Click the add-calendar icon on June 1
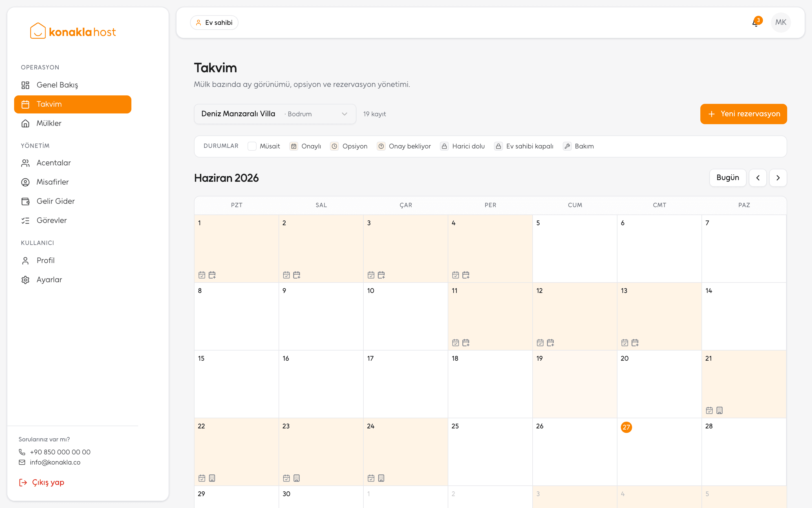This screenshot has height=508, width=812. pyautogui.click(x=212, y=275)
